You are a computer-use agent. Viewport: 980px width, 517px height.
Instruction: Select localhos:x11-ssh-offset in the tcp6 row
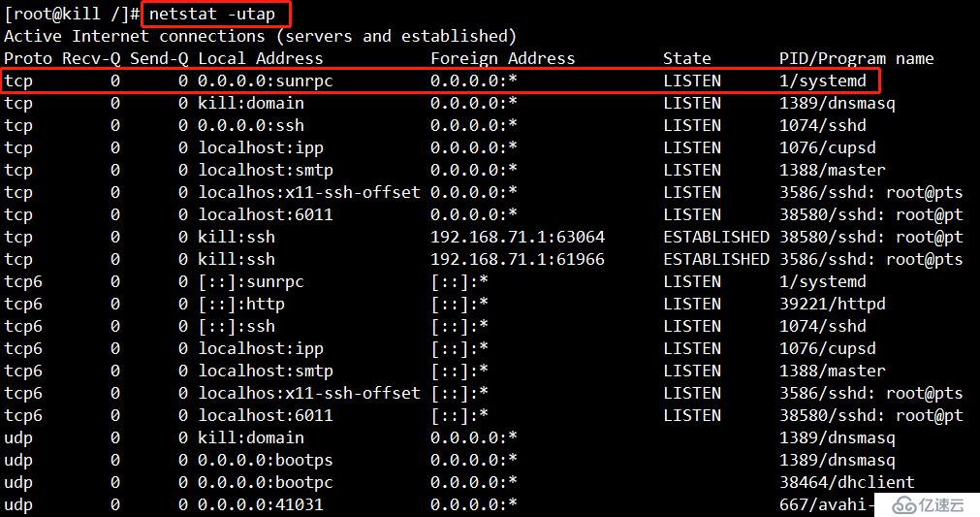point(309,393)
